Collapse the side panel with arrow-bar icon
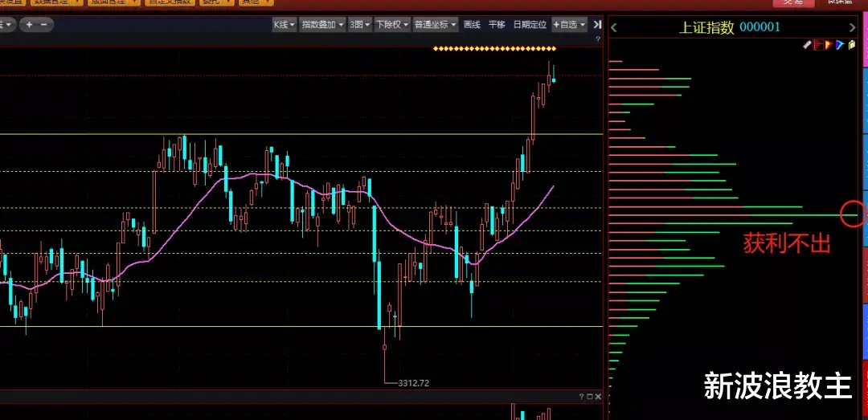Image resolution: width=868 pixels, height=420 pixels. click(597, 24)
